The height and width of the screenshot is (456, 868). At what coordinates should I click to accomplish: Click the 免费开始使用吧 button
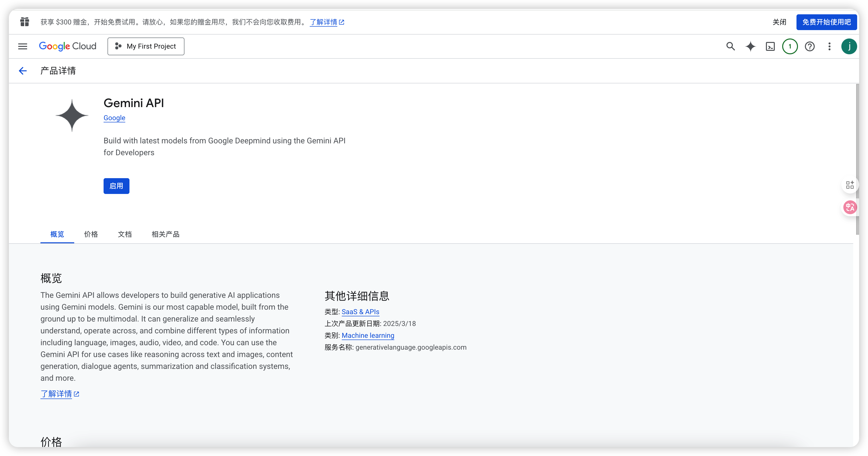826,22
